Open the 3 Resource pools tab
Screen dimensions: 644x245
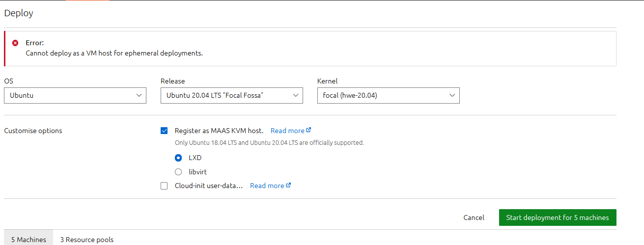click(x=87, y=239)
